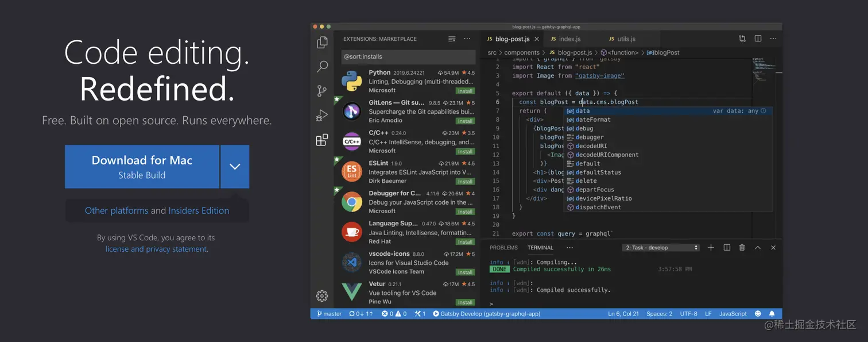
Task: Click the feedback smiley in status bar
Action: 758,314
